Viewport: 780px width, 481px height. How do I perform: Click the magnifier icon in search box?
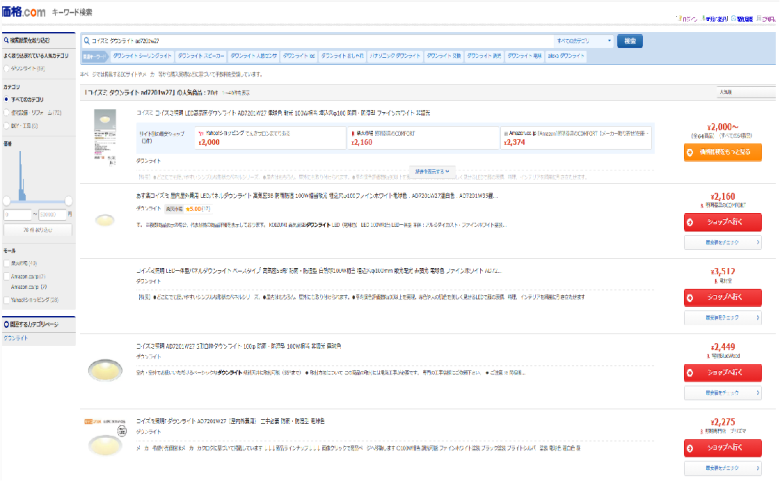point(87,41)
